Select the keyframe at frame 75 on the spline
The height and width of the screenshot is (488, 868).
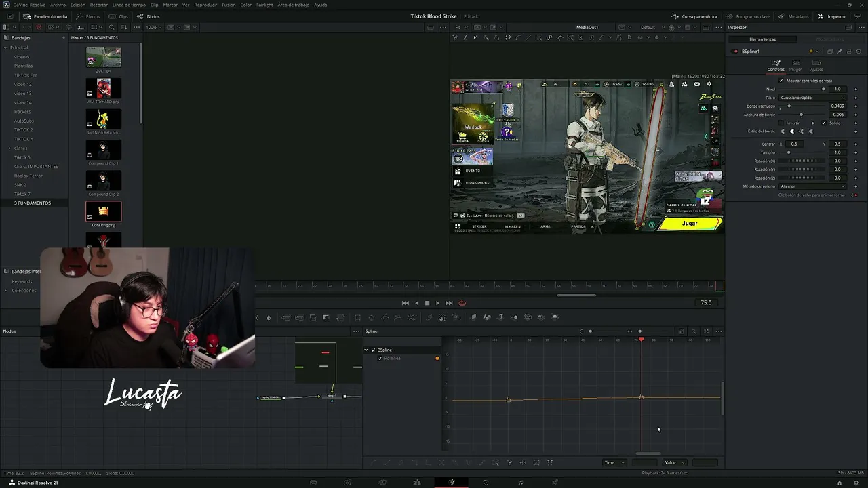(642, 397)
